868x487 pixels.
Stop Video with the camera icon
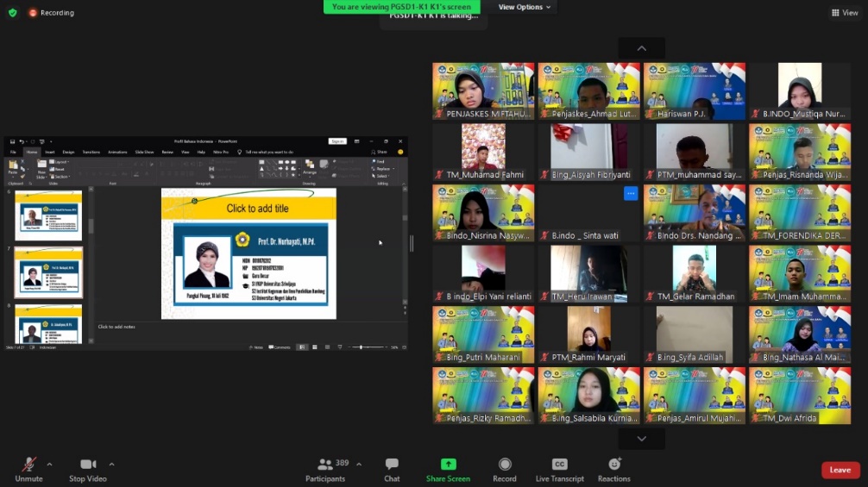coord(87,469)
